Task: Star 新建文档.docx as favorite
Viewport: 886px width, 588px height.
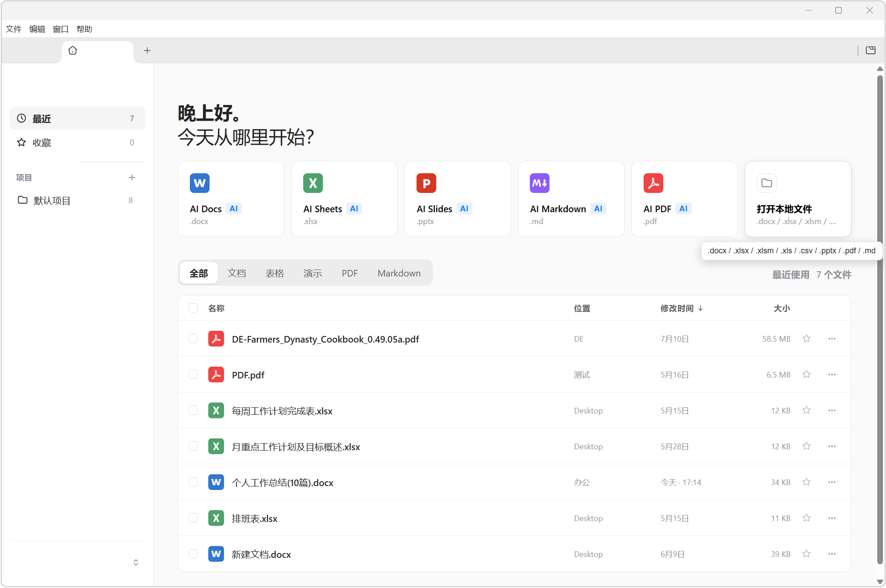Action: pos(806,554)
